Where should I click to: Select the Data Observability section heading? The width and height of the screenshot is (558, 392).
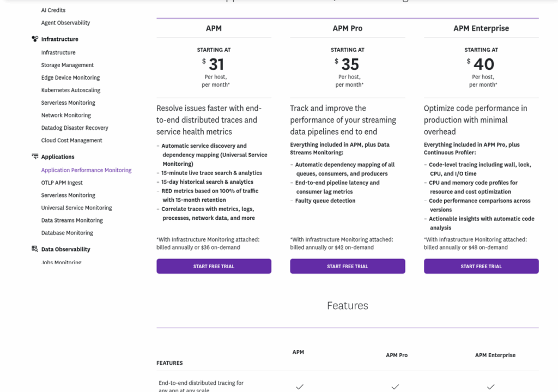[65, 249]
